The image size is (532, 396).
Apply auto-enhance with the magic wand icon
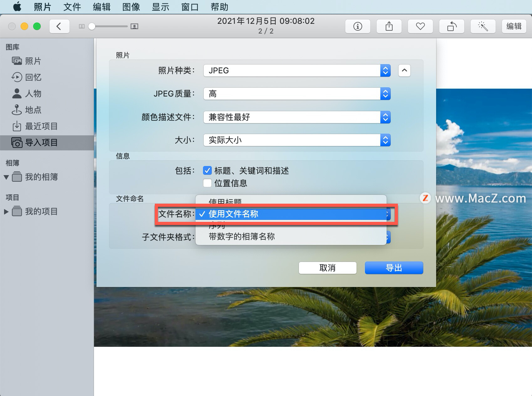[483, 26]
